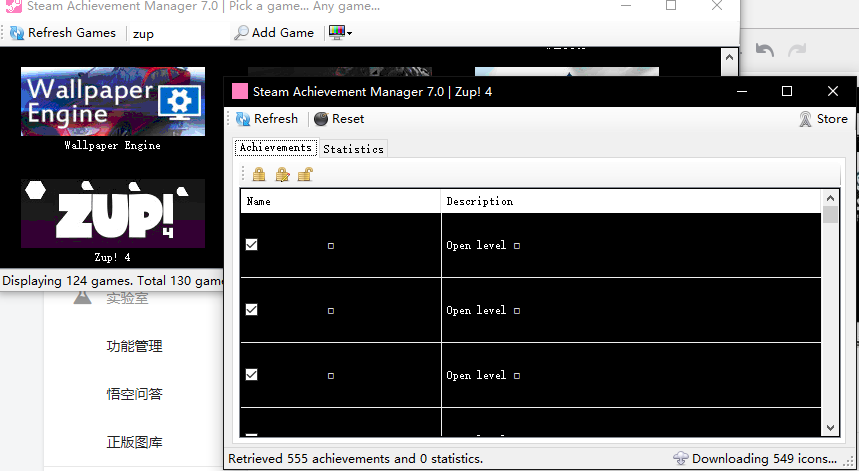The height and width of the screenshot is (471, 859).
Task: Click the 'Downloading 549 icons...' status indicator
Action: pos(755,459)
